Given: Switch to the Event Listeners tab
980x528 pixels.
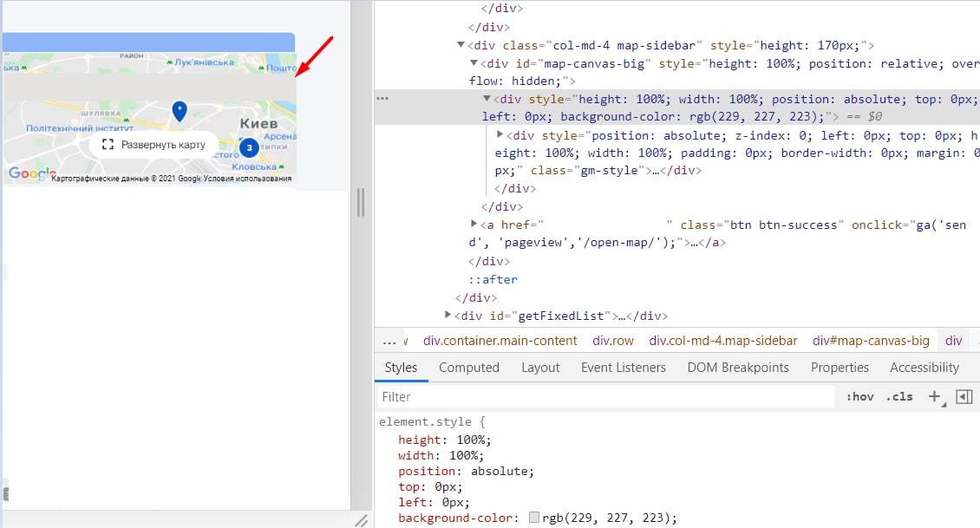Looking at the screenshot, I should tap(624, 368).
